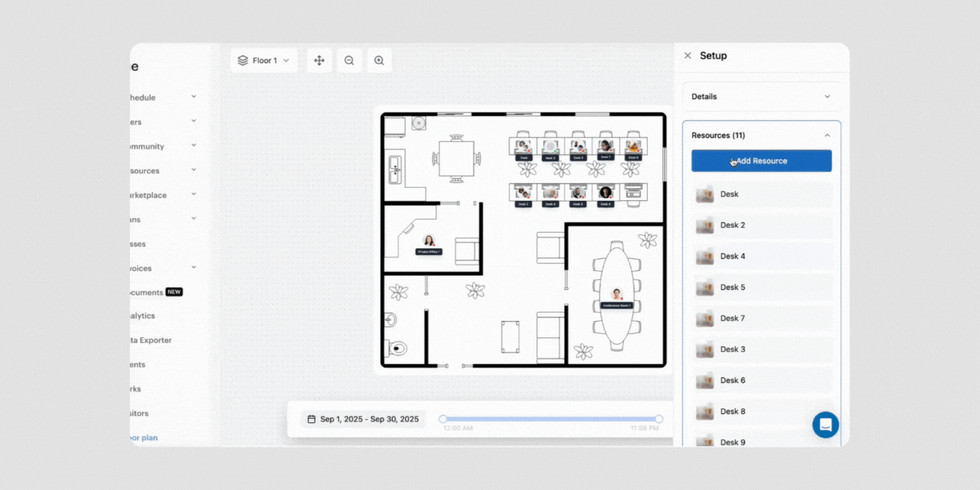Open the Floor plan link in the sidebar
Viewport: 980px width, 490px height.
pos(142,438)
